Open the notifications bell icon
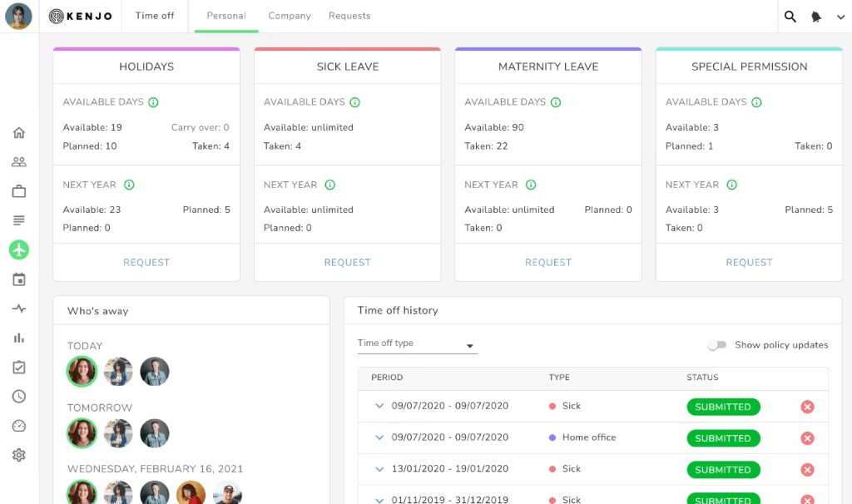852x504 pixels. [816, 17]
